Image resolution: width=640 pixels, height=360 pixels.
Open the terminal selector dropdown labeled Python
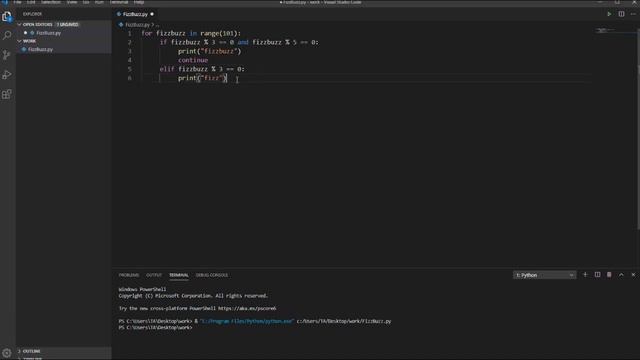[x=544, y=275]
